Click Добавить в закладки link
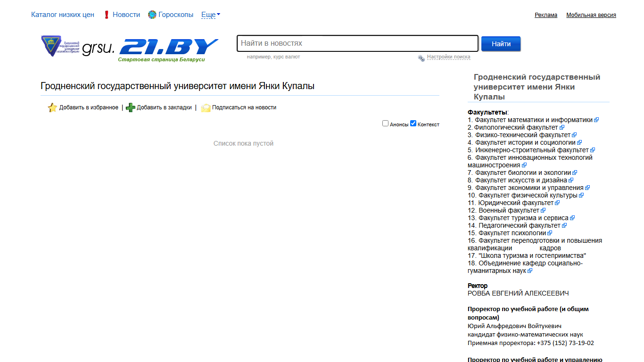The image size is (644, 362). click(164, 107)
